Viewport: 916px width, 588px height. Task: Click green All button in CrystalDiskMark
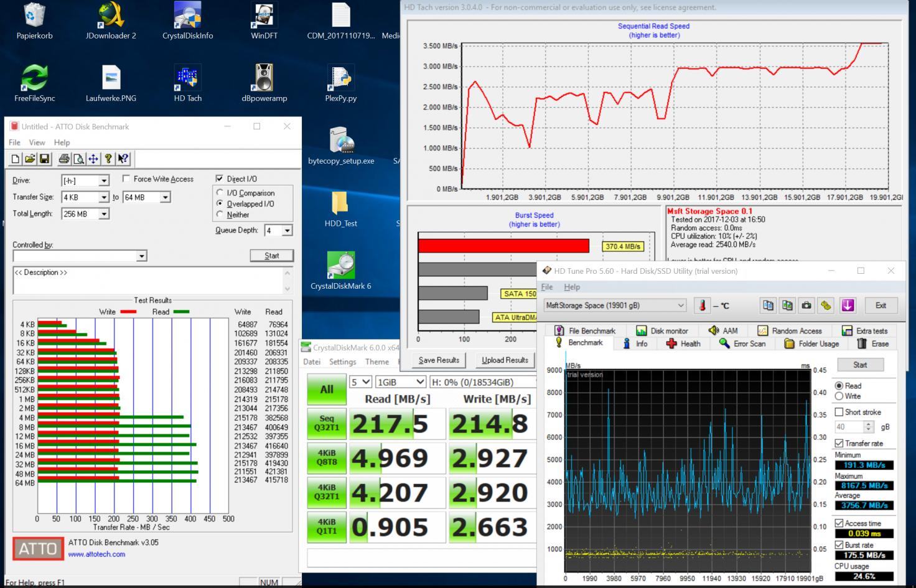327,390
